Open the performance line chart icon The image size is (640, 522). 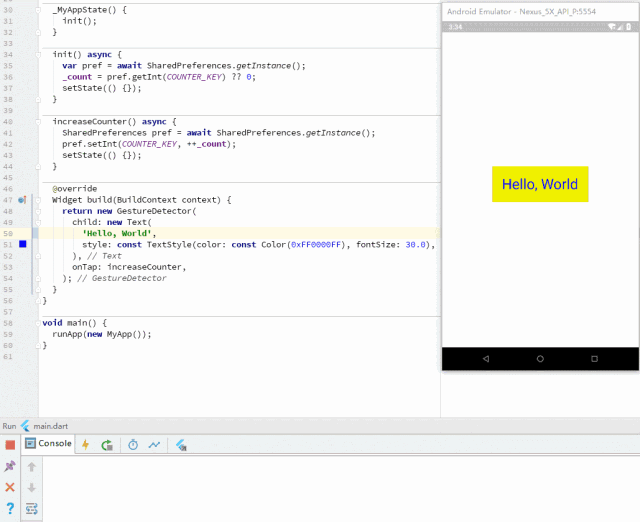154,444
